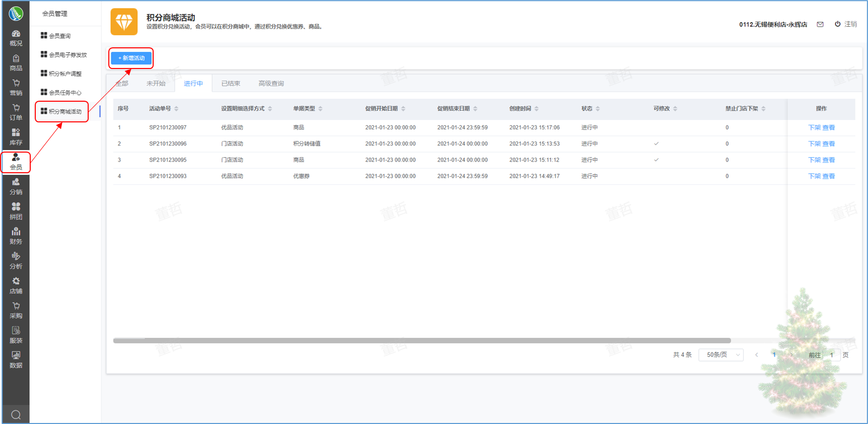Open the mail envelope icon in header
This screenshot has height=424, width=868.
click(820, 24)
